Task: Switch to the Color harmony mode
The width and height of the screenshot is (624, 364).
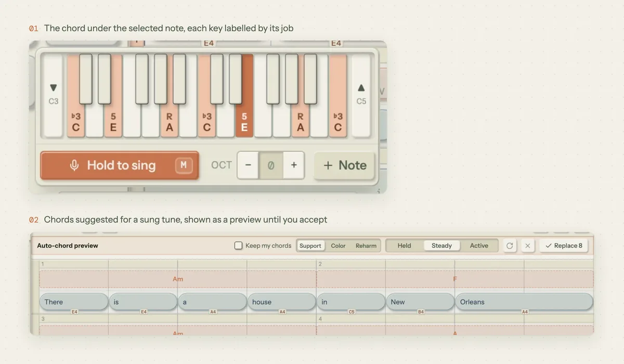Action: 338,245
